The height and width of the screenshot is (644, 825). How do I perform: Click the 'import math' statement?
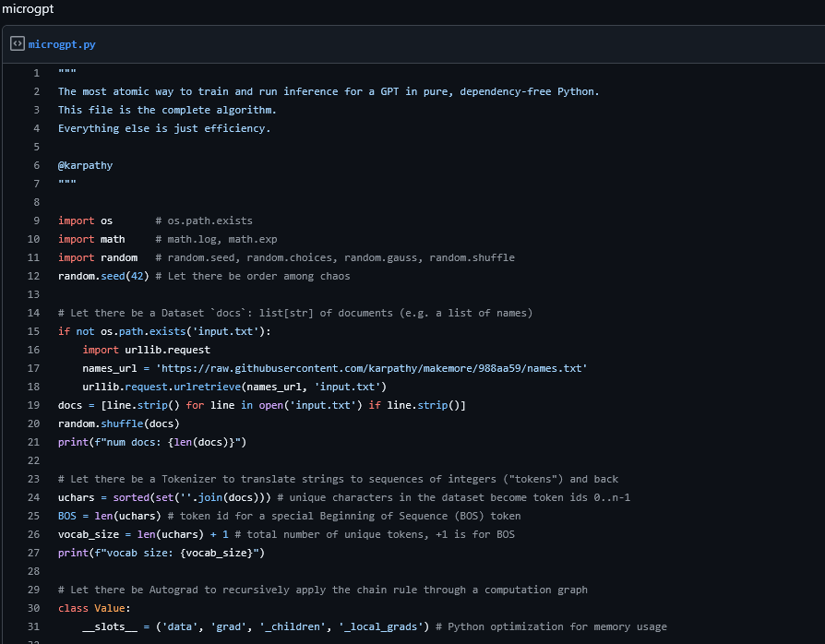tap(91, 239)
